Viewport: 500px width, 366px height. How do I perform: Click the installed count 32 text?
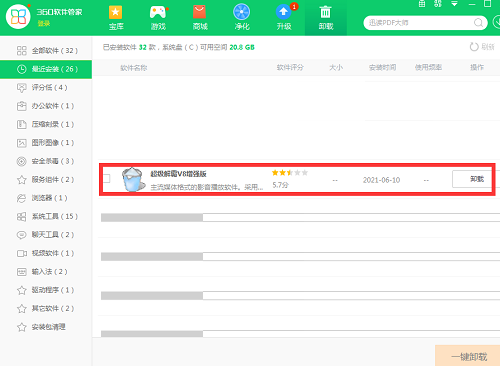click(143, 47)
